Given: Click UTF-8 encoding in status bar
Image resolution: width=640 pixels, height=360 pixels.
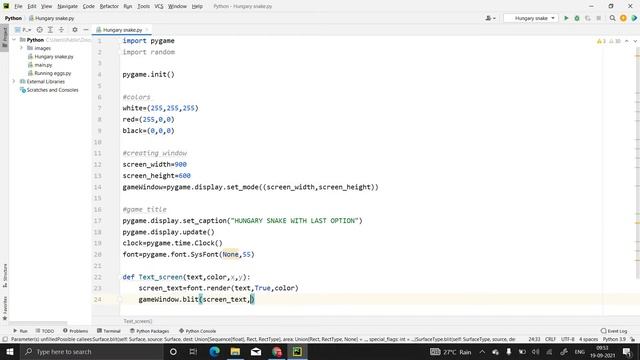Looking at the screenshot, I should pos(568,339).
